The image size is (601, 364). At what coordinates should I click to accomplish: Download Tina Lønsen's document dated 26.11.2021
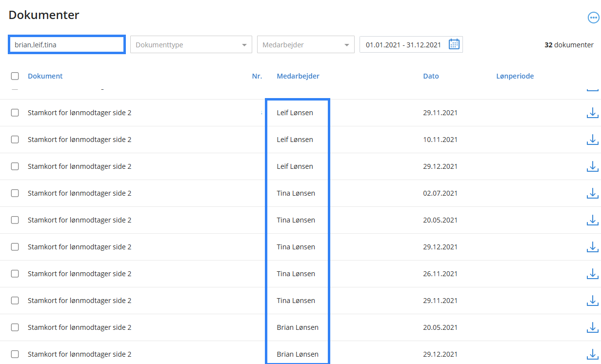pyautogui.click(x=592, y=274)
